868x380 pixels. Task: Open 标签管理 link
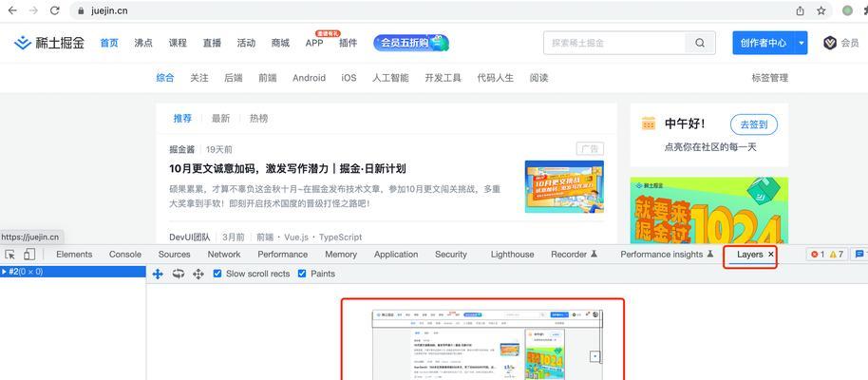769,78
